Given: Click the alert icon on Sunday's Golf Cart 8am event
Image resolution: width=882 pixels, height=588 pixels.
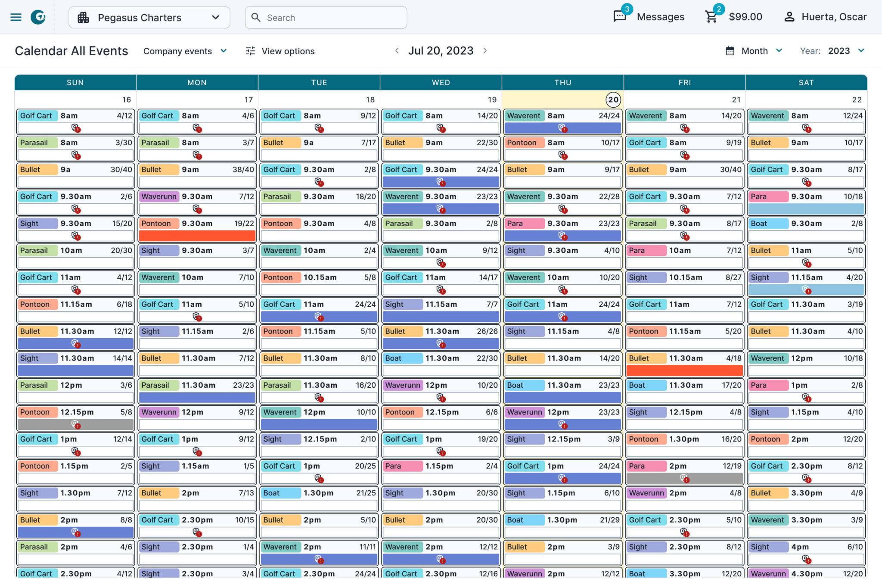Looking at the screenshot, I should (76, 128).
